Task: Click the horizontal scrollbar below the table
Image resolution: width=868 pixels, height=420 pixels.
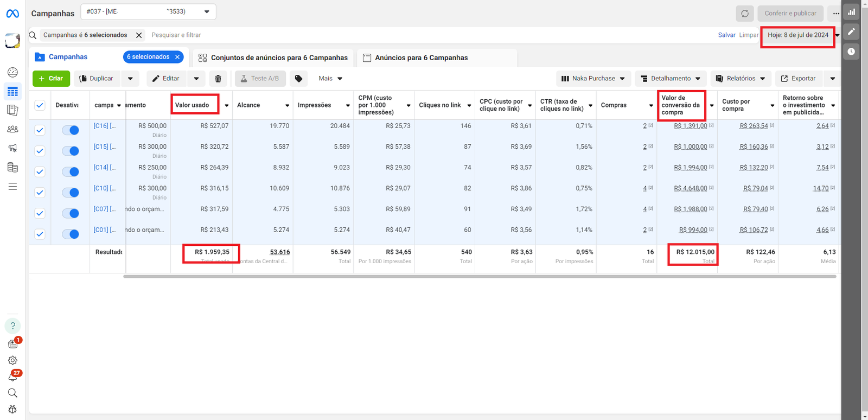Action: tap(479, 276)
